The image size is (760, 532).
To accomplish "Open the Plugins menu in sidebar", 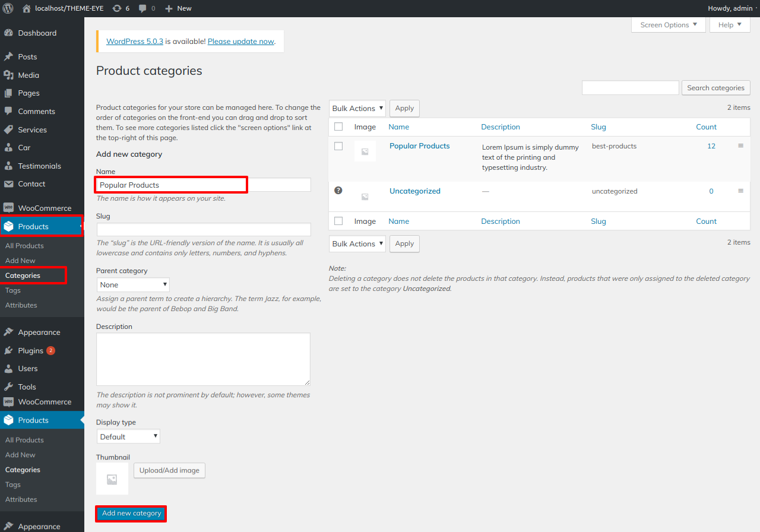I will pyautogui.click(x=31, y=350).
